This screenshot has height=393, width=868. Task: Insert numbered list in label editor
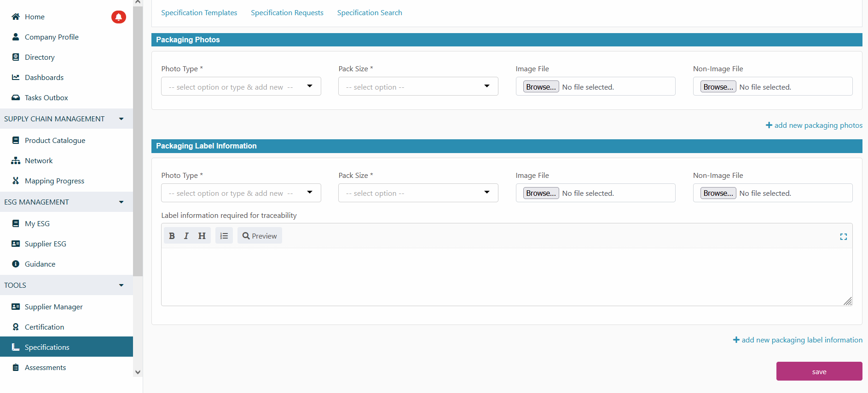pyautogui.click(x=224, y=236)
